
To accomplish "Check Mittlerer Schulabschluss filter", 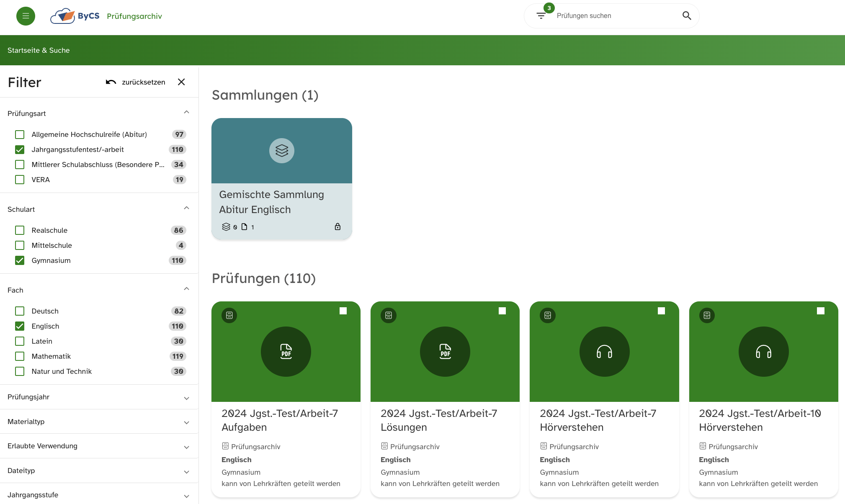I will [20, 165].
